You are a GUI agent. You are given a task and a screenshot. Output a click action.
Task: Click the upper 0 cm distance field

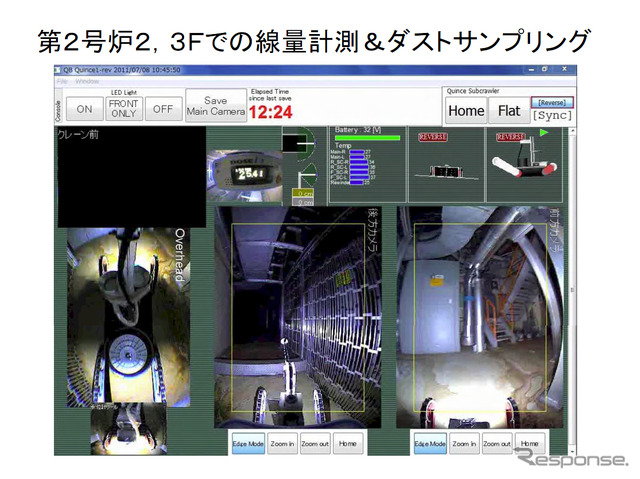pos(303,193)
